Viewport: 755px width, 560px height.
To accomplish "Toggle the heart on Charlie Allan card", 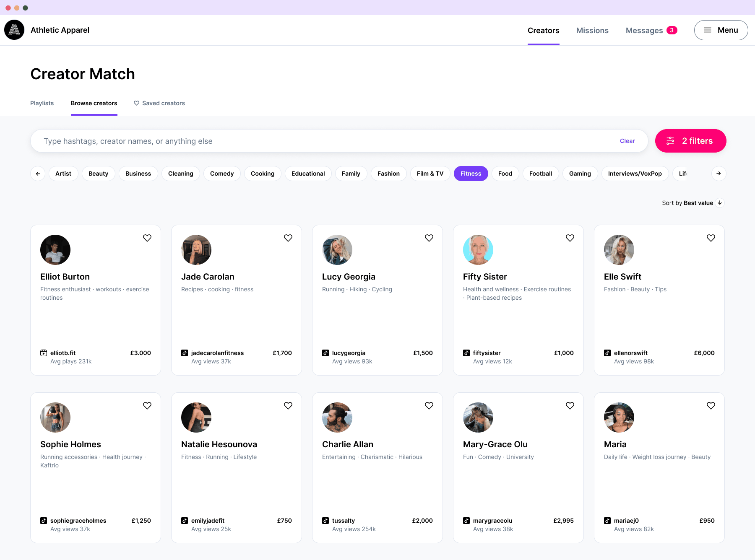I will click(429, 405).
